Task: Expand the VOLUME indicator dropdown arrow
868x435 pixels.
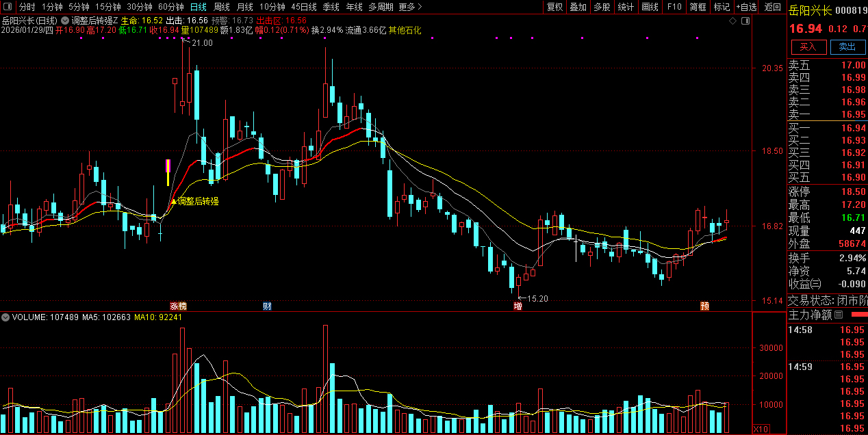Action: click(5, 317)
